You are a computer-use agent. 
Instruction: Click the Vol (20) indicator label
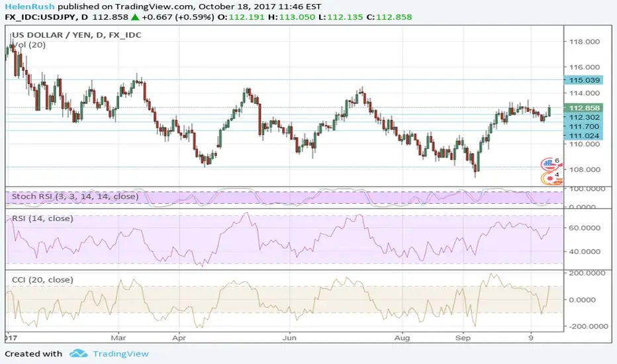pos(30,45)
